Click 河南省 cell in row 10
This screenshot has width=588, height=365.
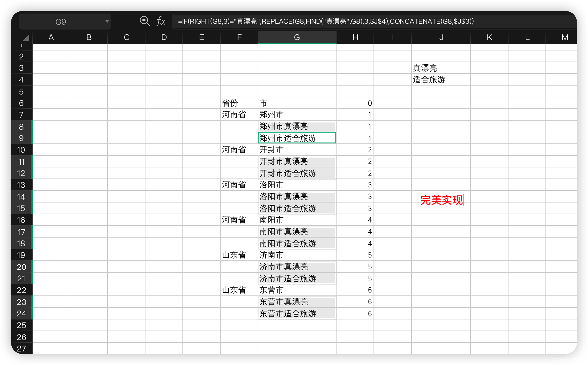(239, 150)
